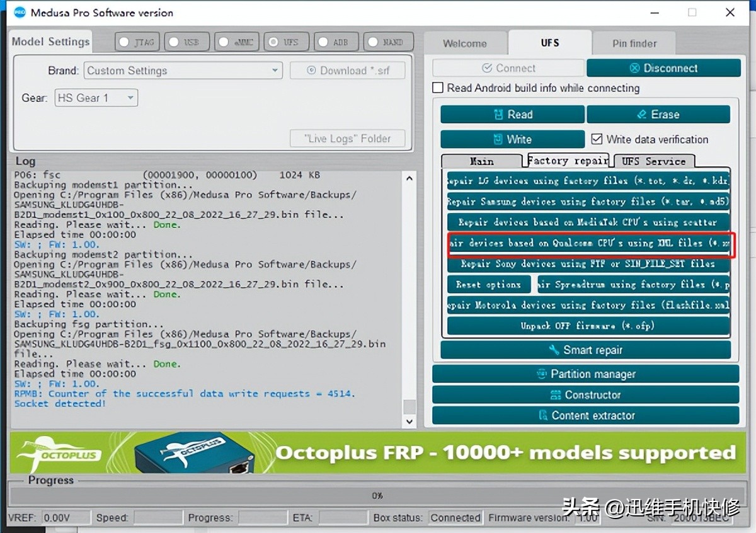The height and width of the screenshot is (533, 756).
Task: Minimize the Medusa Pro window
Action: (x=655, y=13)
